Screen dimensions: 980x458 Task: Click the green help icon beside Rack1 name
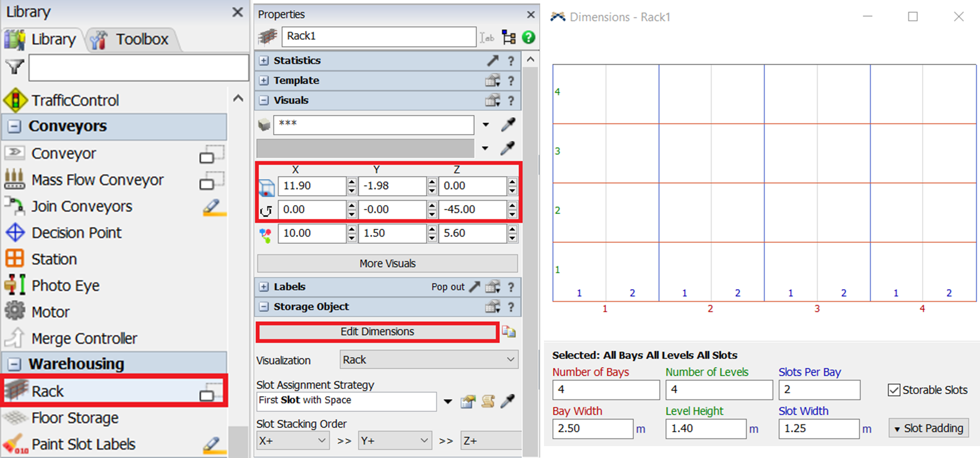click(528, 37)
